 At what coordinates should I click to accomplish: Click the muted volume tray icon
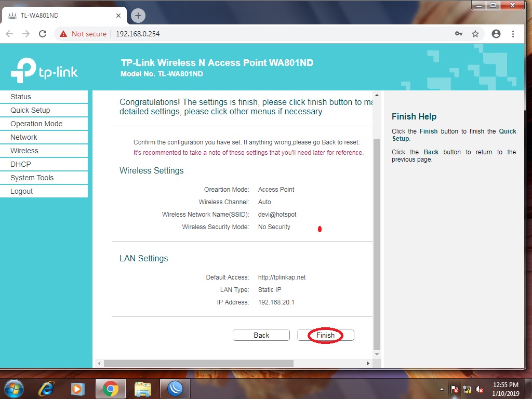tap(480, 390)
